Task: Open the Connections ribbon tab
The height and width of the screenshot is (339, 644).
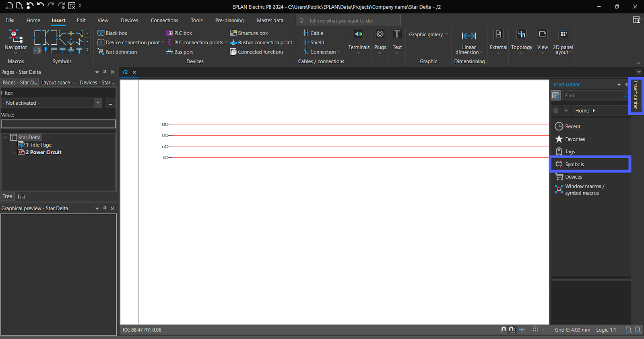Action: pos(164,21)
